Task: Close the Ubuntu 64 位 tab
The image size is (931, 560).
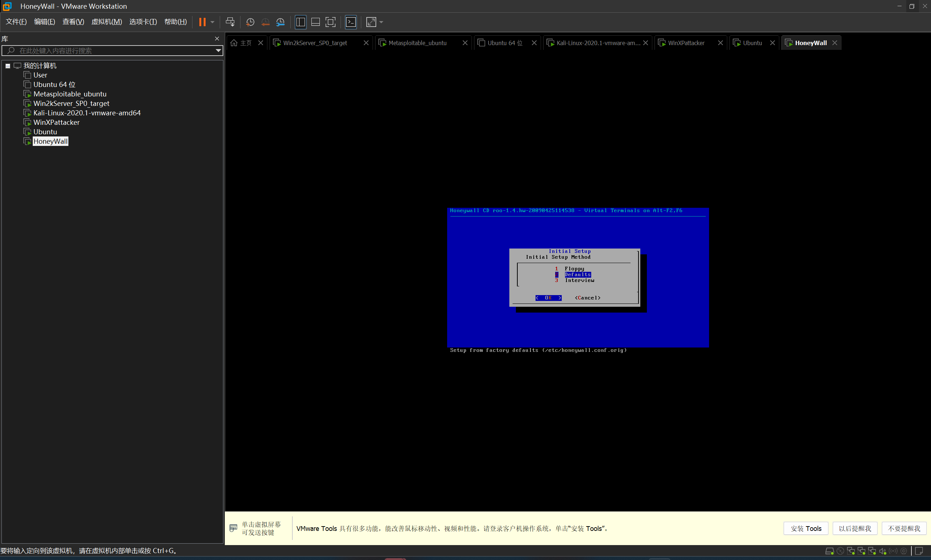Action: point(534,43)
